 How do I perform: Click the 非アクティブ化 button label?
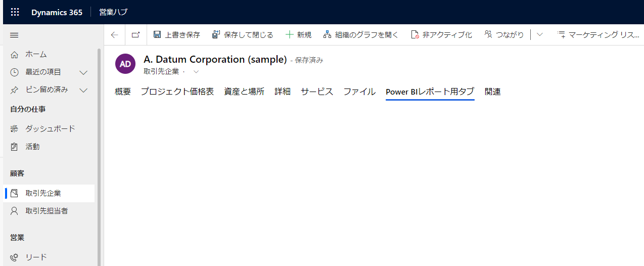pyautogui.click(x=447, y=35)
